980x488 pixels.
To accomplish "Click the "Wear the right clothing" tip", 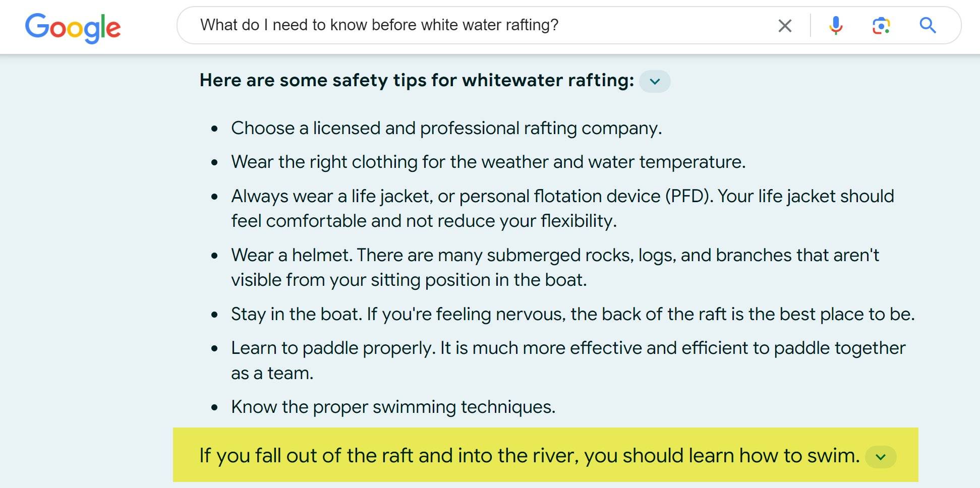I will [x=488, y=162].
